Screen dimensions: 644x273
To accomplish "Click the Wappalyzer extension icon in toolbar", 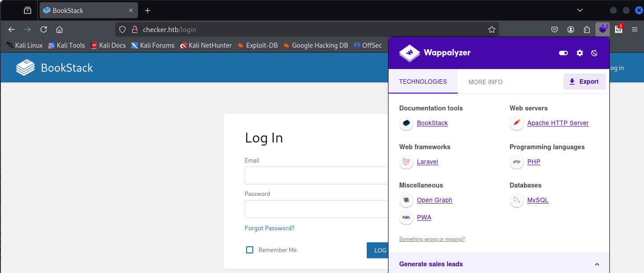I will (602, 29).
